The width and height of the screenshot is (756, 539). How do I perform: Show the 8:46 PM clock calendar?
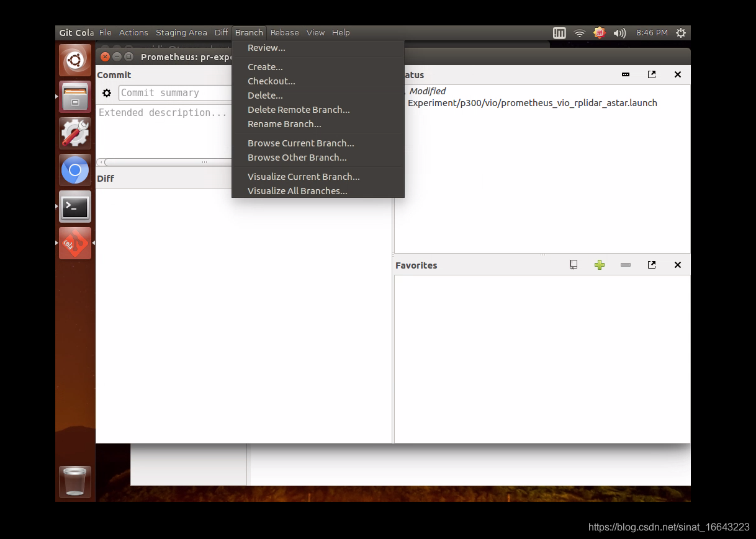tap(652, 33)
